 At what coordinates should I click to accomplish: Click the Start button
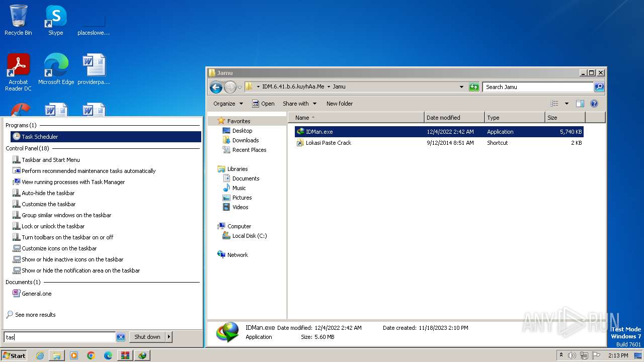coord(14,355)
